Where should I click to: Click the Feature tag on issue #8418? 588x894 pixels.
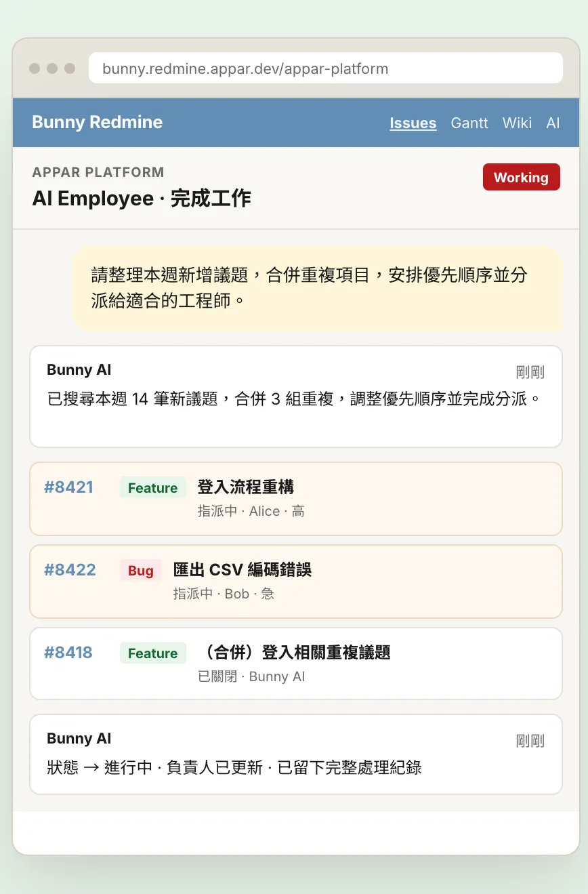click(x=153, y=653)
